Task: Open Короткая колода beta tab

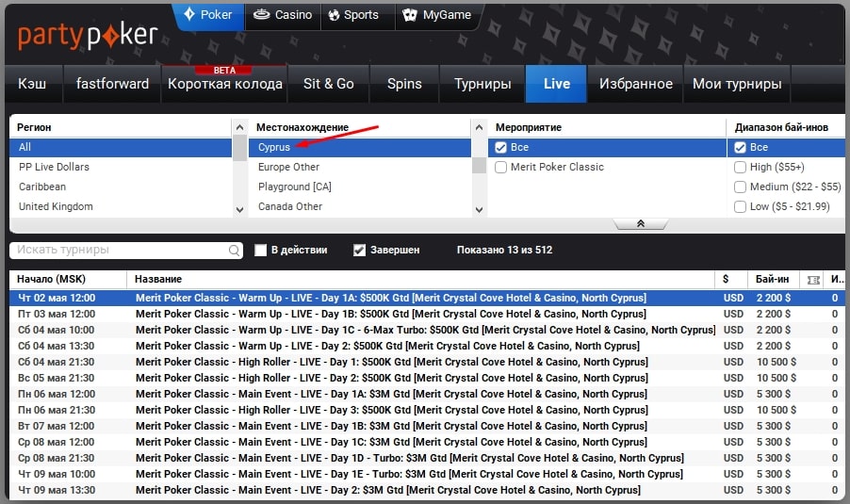Action: click(x=224, y=84)
